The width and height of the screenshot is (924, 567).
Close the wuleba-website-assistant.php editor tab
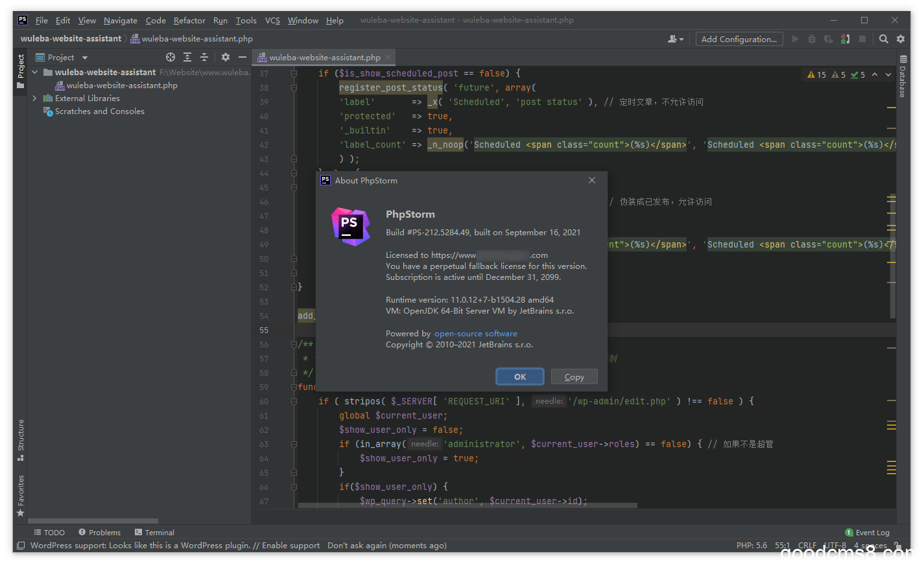[x=388, y=57]
